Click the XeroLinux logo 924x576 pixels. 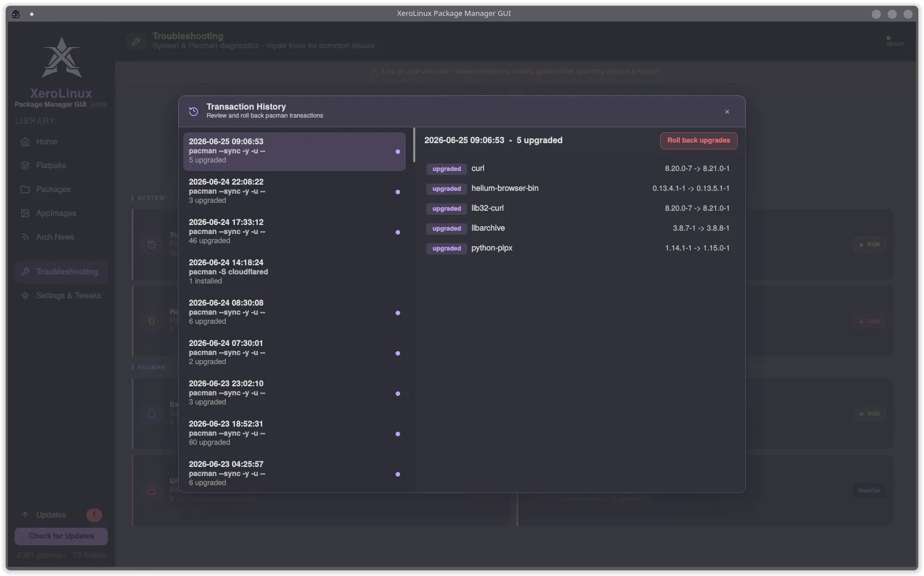[x=61, y=58]
